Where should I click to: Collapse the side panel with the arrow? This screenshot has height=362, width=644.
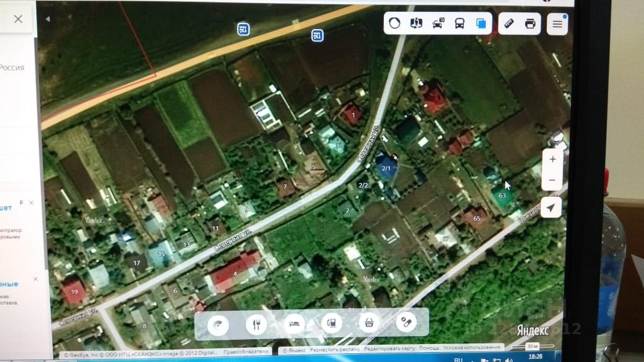48,19
